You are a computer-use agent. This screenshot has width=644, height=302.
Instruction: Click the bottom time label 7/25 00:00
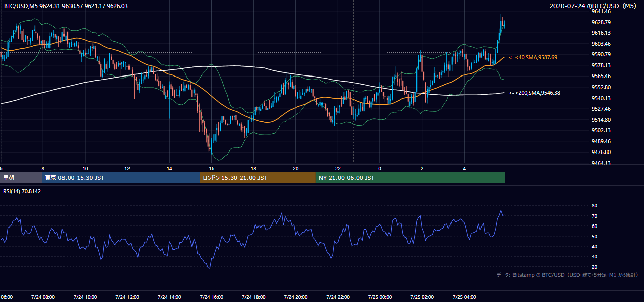coord(380,297)
